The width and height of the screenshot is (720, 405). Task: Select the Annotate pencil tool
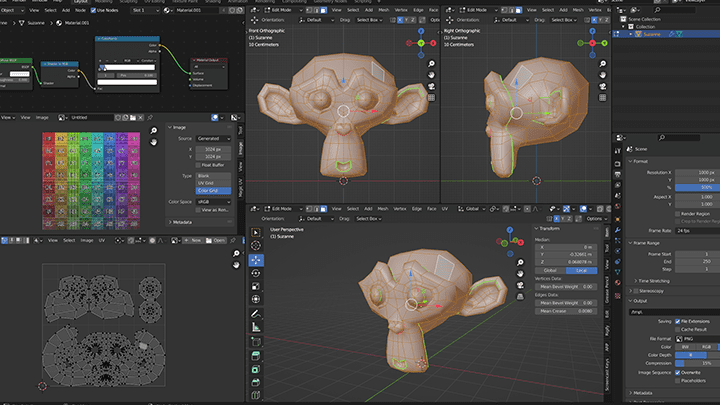point(256,314)
